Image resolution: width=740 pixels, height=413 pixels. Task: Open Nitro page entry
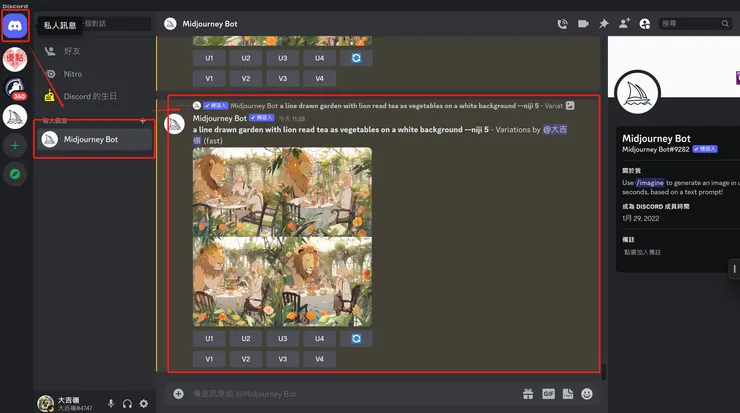pyautogui.click(x=93, y=74)
